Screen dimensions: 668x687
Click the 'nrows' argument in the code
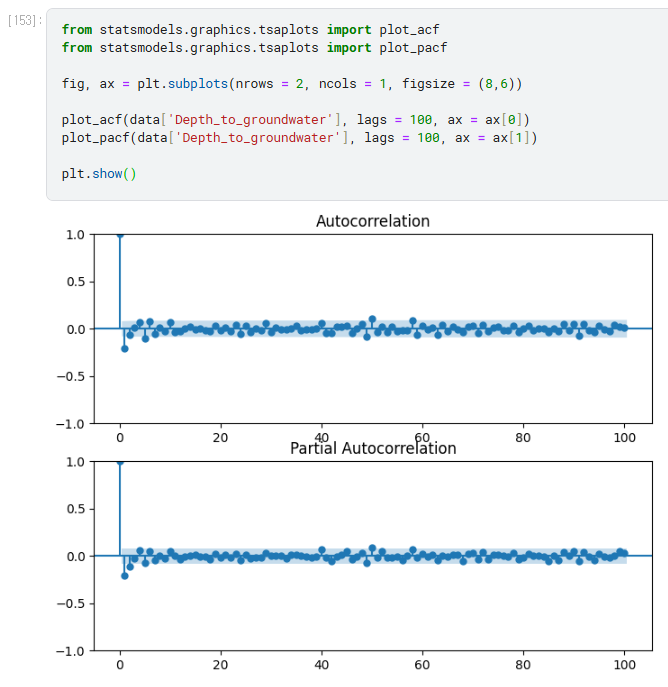[x=254, y=84]
